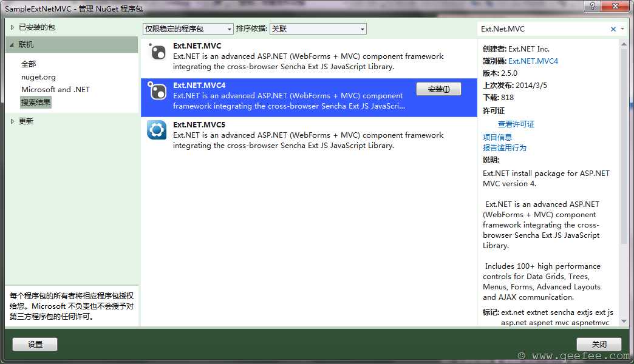Open the 查看许可证 license link

(x=516, y=124)
